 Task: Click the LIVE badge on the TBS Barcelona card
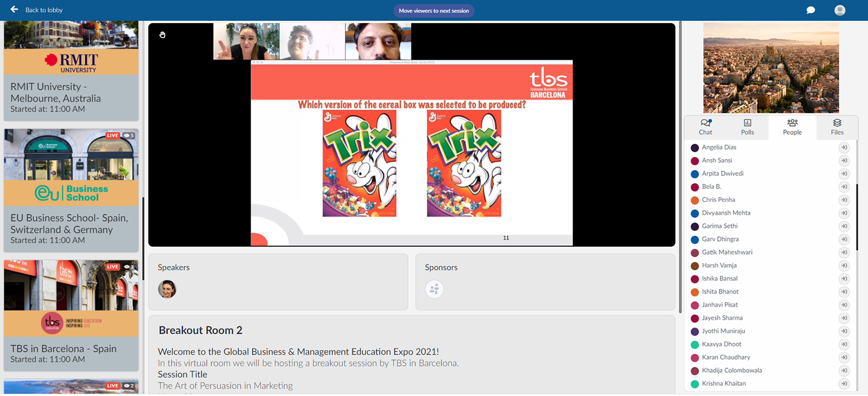point(112,267)
